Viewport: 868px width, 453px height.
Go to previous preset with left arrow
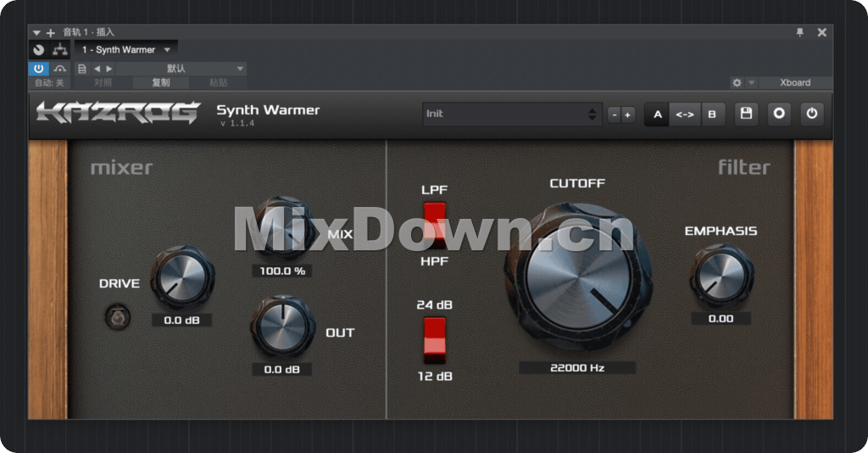coord(97,69)
